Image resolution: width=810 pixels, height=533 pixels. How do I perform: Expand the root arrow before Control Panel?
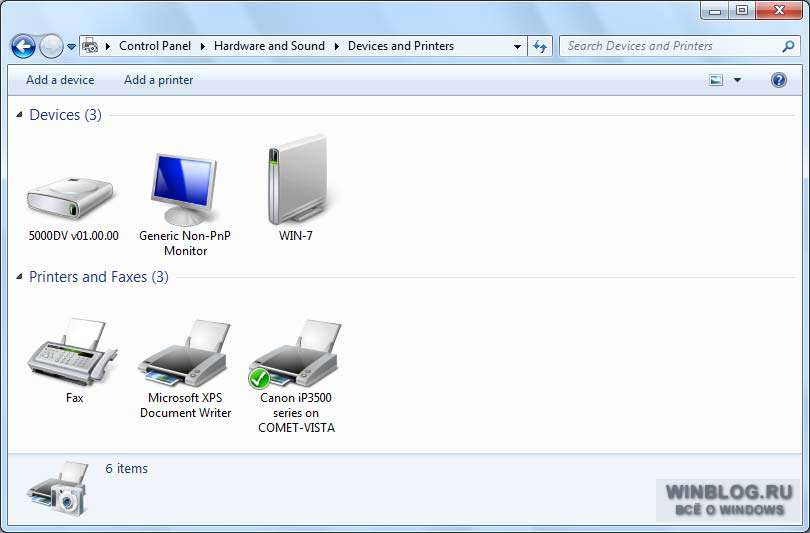point(108,46)
